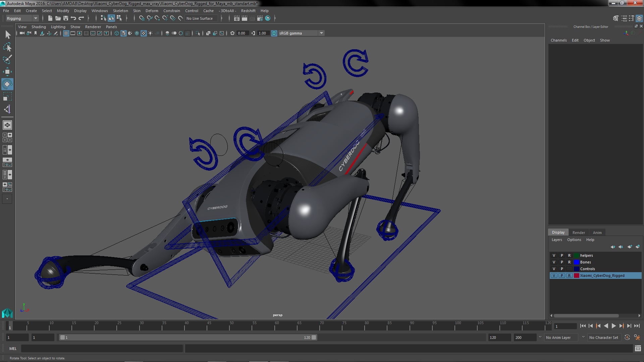Screen dimensions: 644x362
Task: Select the Scale tool
Action: [x=7, y=97]
